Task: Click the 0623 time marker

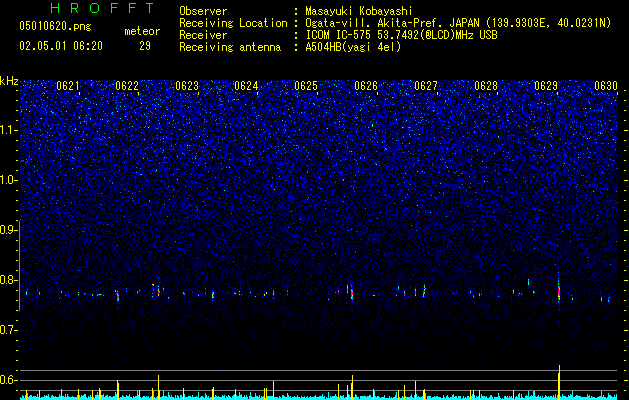Action: pyautogui.click(x=187, y=86)
